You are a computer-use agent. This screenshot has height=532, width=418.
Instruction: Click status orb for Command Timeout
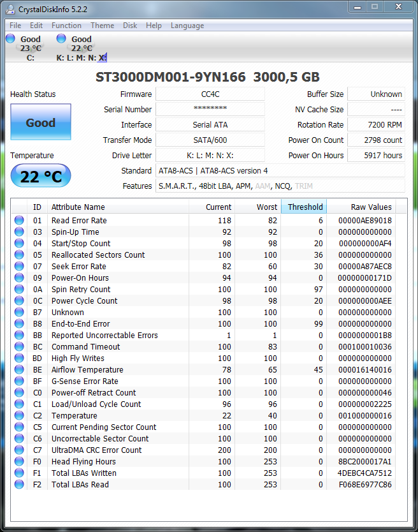(19, 346)
